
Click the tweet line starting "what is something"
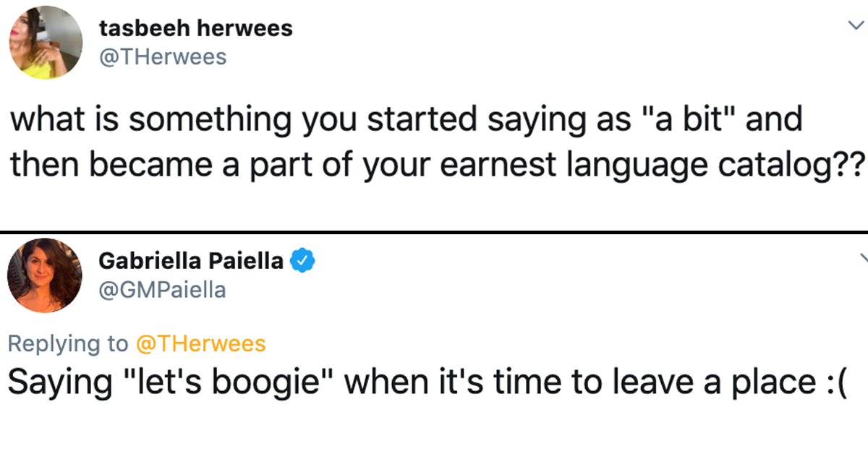[x=407, y=119]
